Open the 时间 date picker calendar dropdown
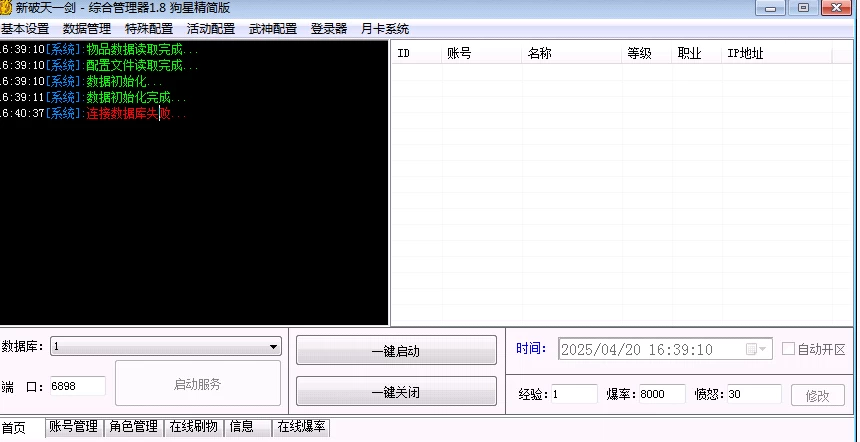Screen dimensions: 860x442 (757, 349)
